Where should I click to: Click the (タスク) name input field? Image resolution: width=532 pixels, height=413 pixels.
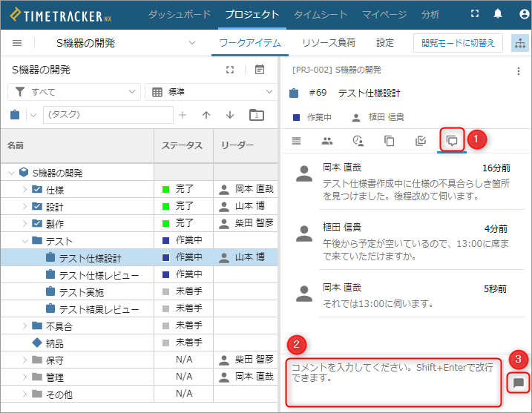(x=108, y=115)
